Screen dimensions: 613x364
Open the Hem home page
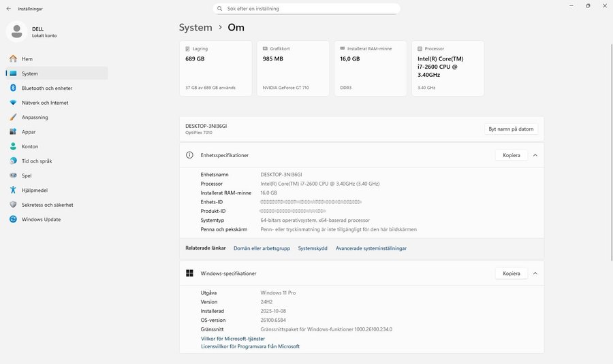[x=27, y=59]
